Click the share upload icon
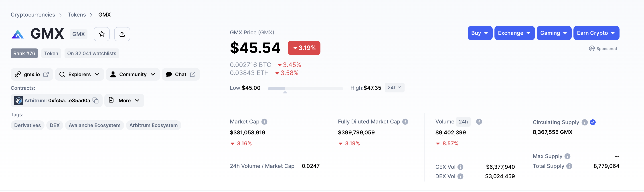 (x=122, y=34)
